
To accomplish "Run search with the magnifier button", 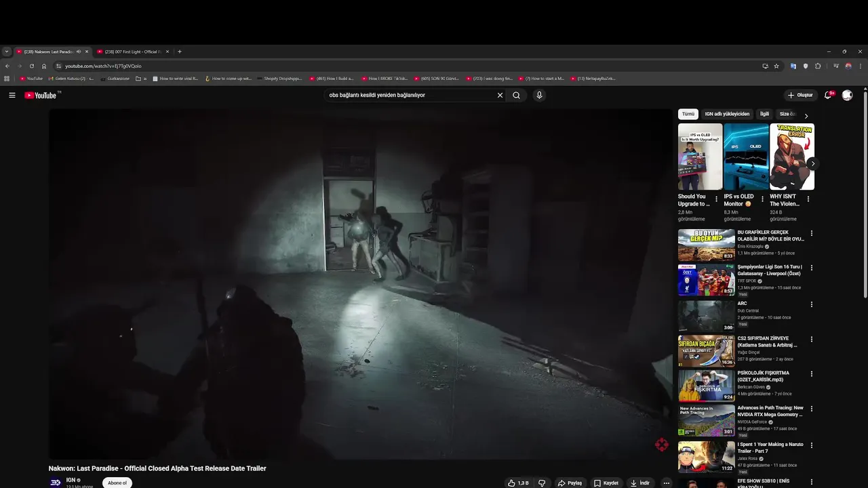I will tap(516, 96).
